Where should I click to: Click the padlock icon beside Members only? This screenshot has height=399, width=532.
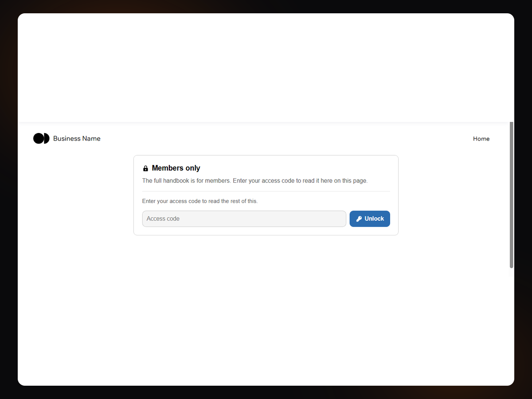pos(145,168)
